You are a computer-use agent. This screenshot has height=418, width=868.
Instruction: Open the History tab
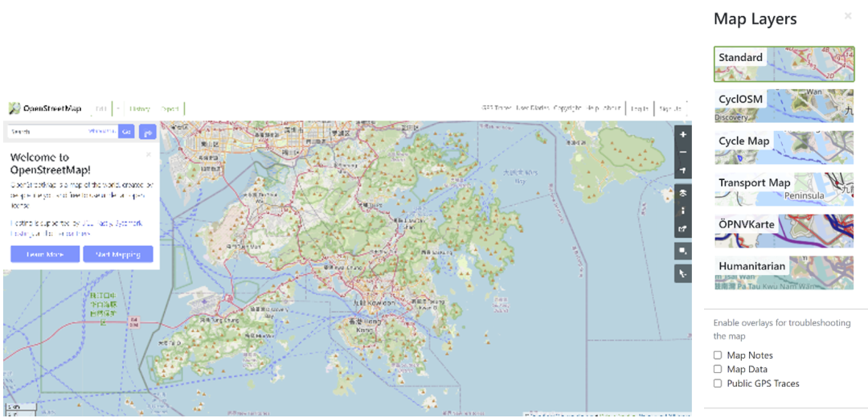tap(140, 109)
